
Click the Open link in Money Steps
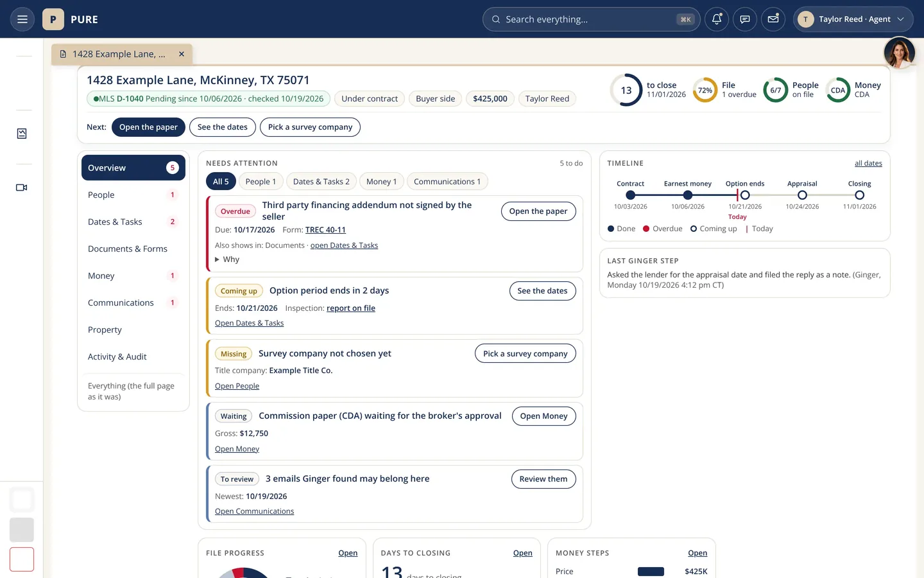(697, 553)
